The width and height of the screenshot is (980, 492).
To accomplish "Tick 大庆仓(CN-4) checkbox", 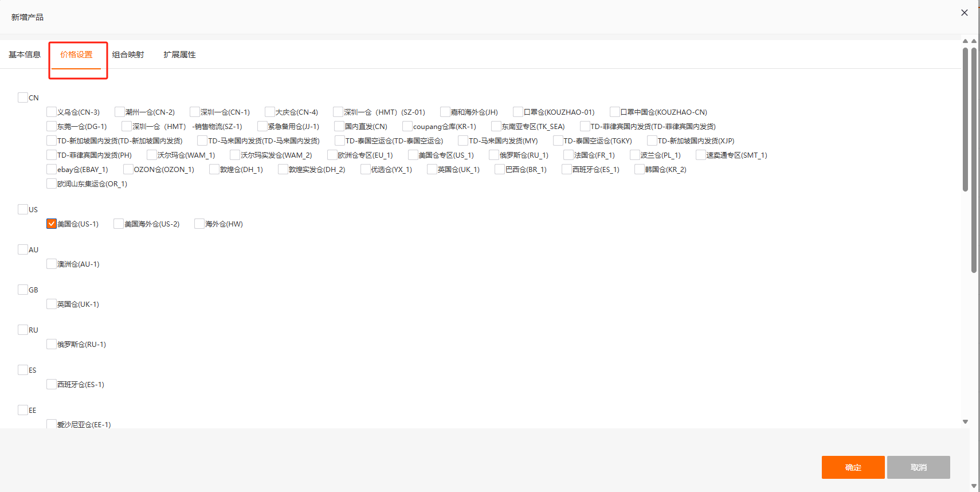I will 270,112.
